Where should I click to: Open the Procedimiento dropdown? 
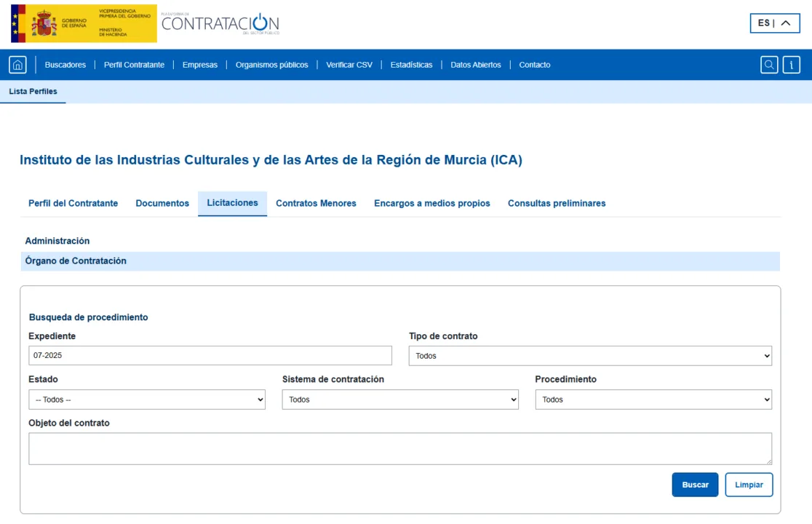pos(653,399)
